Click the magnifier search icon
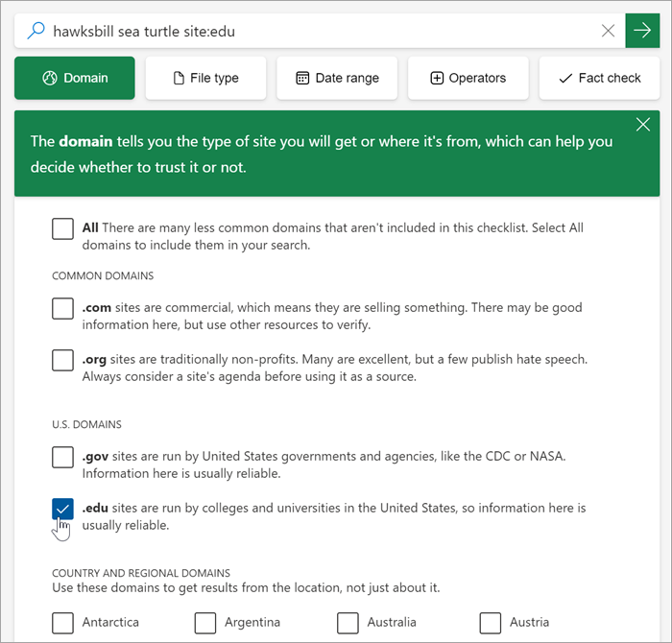This screenshot has height=643, width=672. point(36,31)
